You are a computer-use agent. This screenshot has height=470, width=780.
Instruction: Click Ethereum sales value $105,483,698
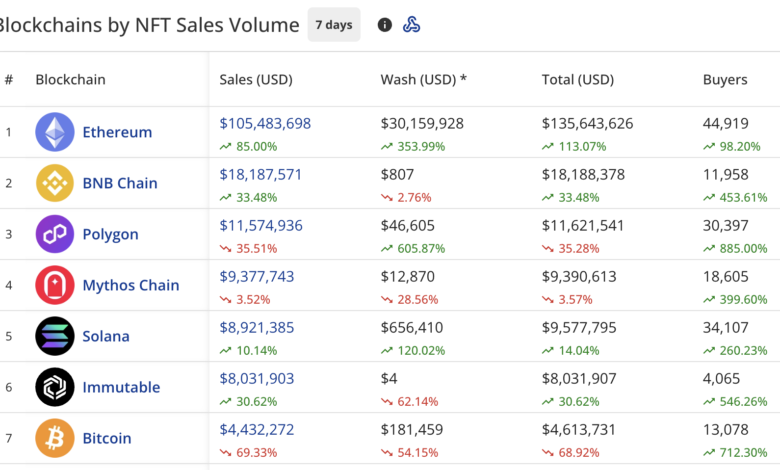(x=265, y=124)
